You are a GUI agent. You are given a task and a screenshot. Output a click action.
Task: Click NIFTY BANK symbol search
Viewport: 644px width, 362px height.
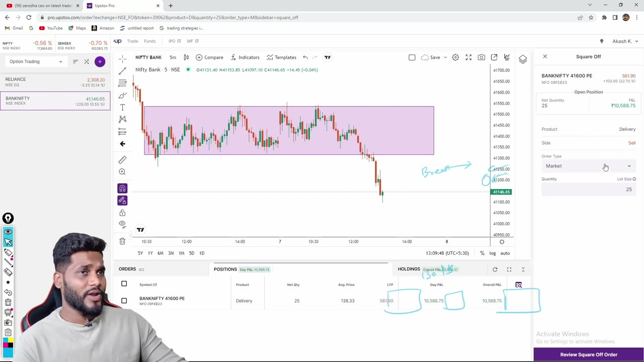(148, 57)
